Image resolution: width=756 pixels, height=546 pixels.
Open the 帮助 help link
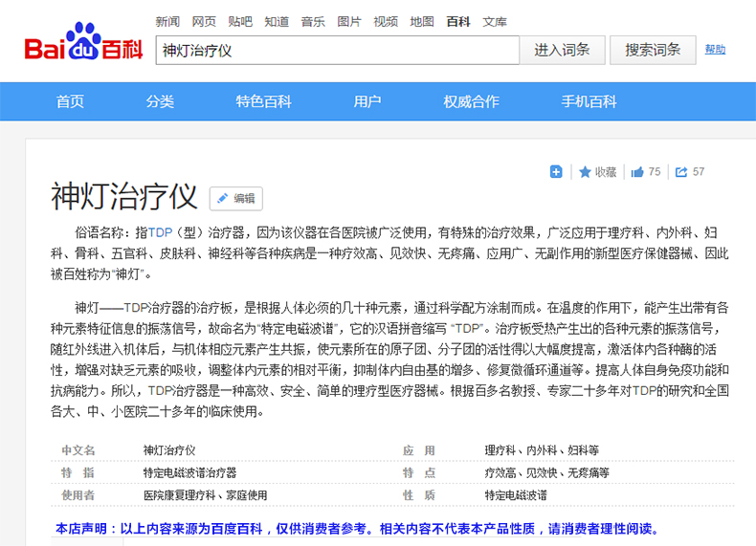coord(715,49)
